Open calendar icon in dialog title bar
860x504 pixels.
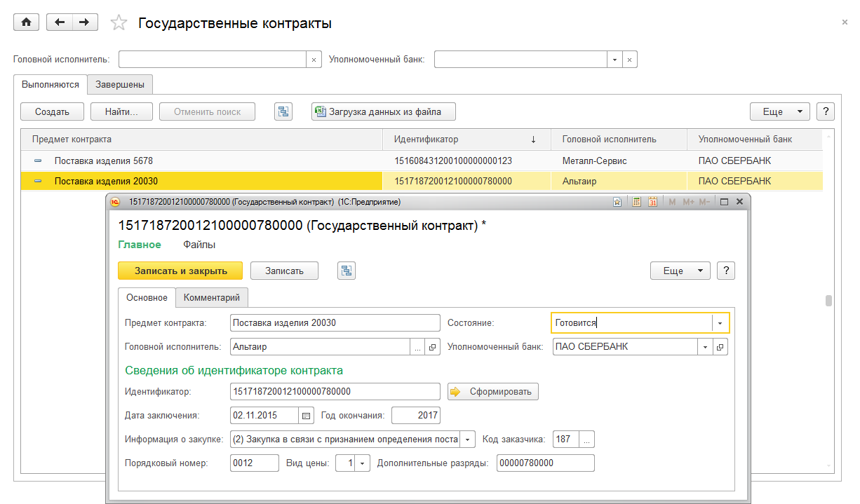(x=652, y=202)
